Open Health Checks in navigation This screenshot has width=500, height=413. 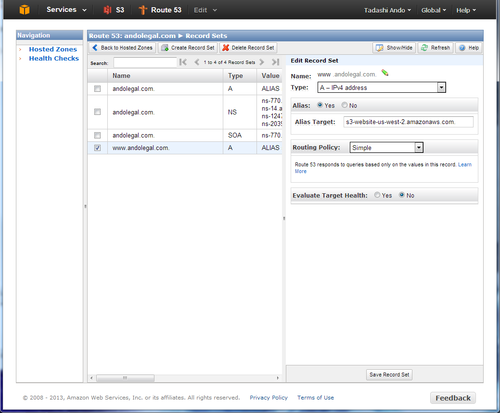54,58
